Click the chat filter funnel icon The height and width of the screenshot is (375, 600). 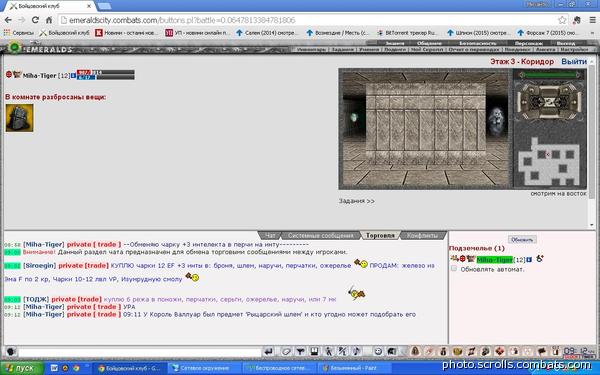pos(301,351)
